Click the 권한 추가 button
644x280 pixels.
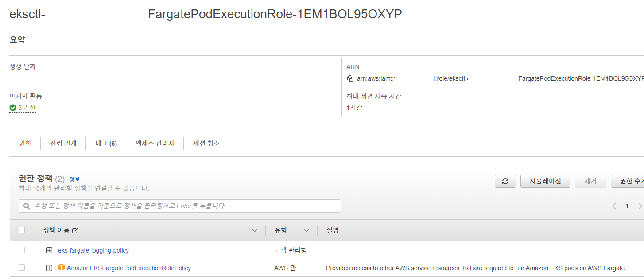[x=628, y=181]
